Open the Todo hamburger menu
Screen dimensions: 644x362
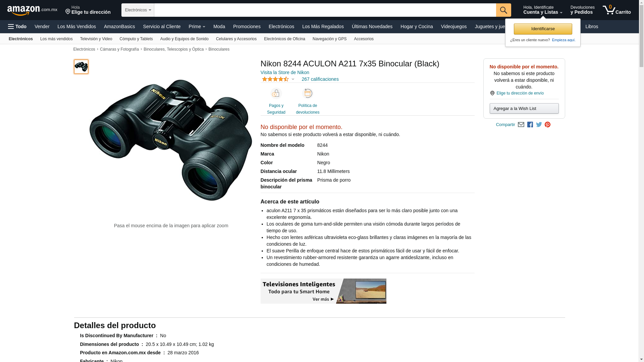17,26
